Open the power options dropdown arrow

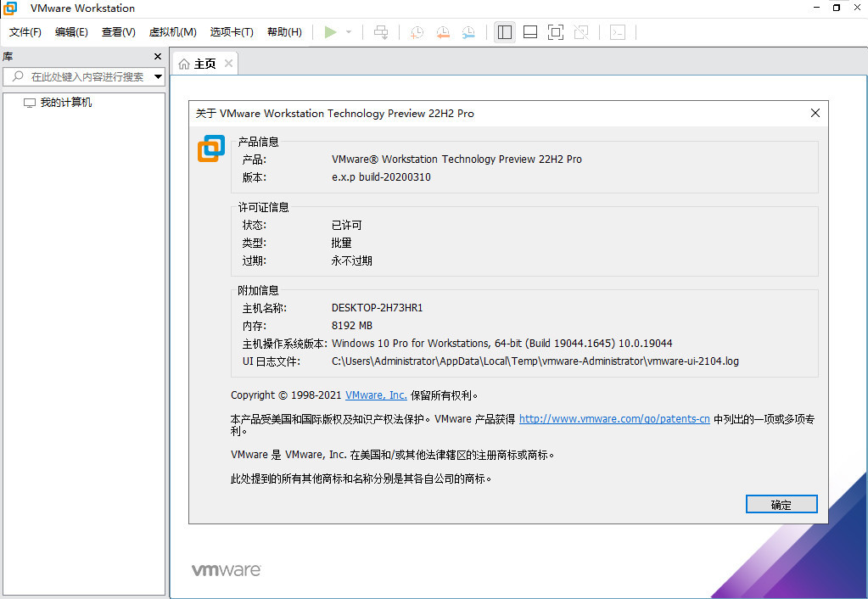(x=349, y=32)
